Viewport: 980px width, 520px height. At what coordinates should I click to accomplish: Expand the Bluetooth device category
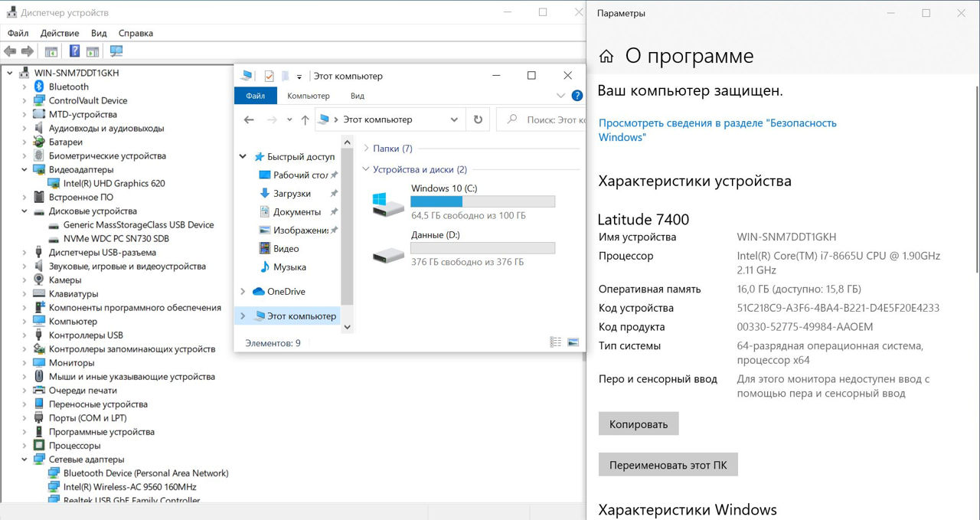coord(24,87)
